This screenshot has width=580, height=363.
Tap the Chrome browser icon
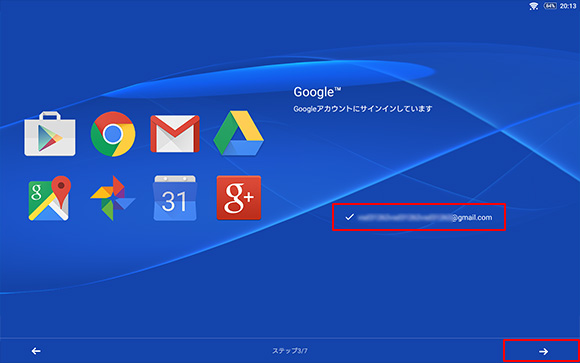[113, 134]
